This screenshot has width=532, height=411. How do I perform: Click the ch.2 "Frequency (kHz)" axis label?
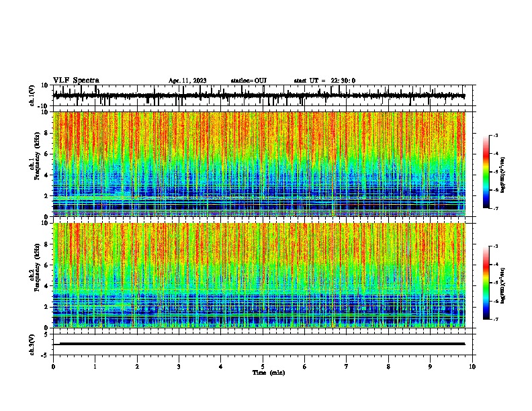[x=37, y=267]
